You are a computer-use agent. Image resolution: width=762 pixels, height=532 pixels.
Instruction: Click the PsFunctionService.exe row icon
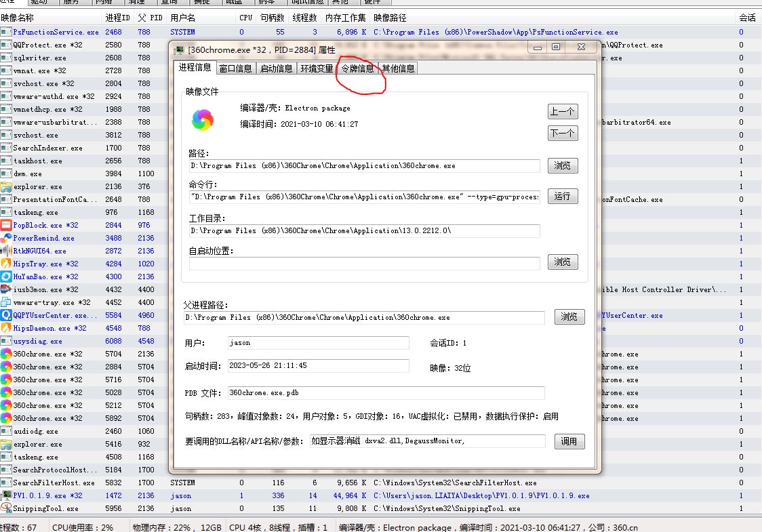tap(6, 32)
